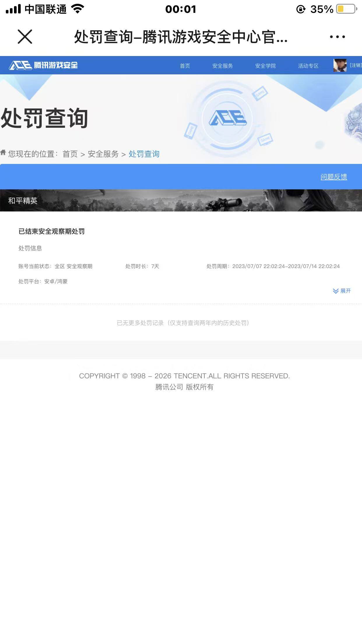Click the 账号当前状态: 全区 安全观察期 text

coord(55,266)
